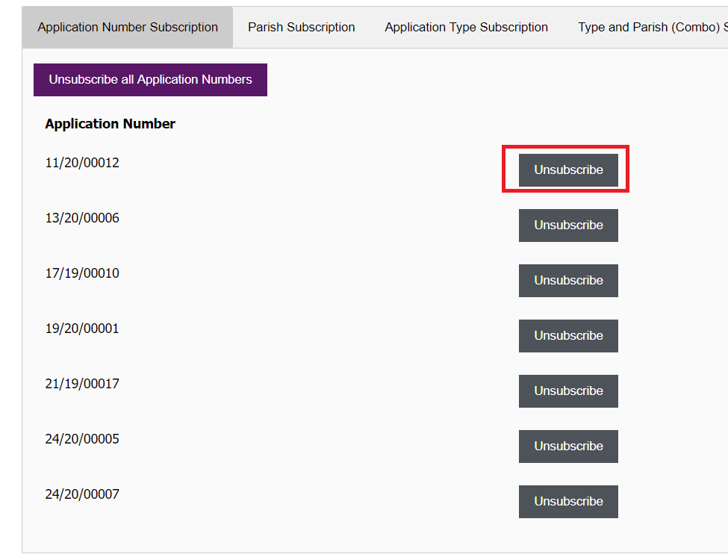Viewport: 728px width, 560px height.
Task: Unsubscribe from application 24/20/00007
Action: tap(568, 502)
